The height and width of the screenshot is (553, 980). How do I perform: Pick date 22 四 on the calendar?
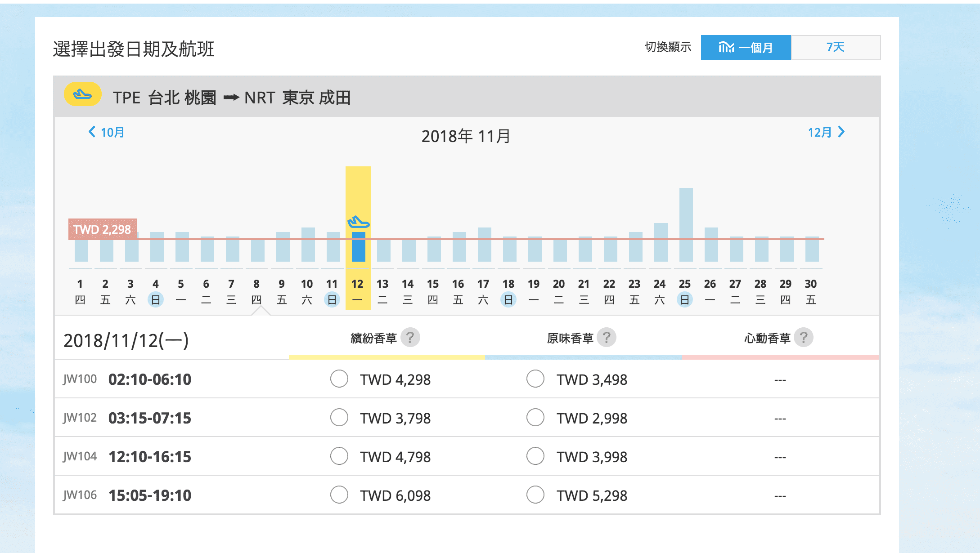(609, 291)
